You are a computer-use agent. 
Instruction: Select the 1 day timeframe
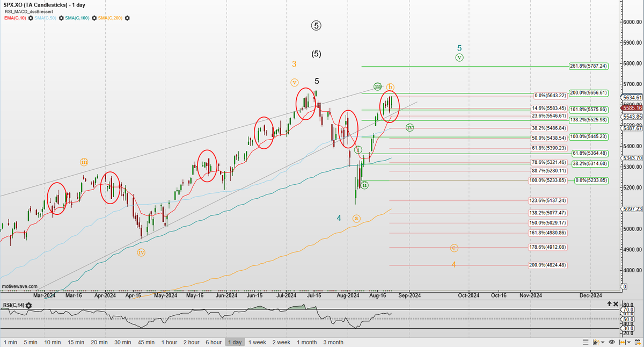(x=235, y=342)
